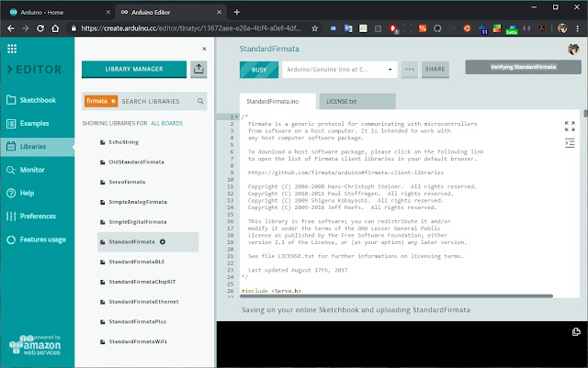Open a new browser tab

[x=237, y=12]
